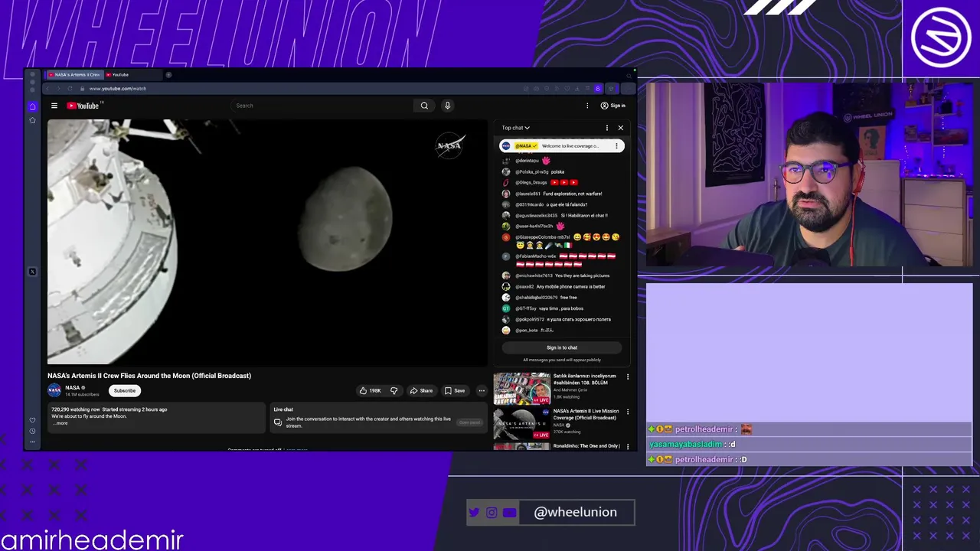980x551 pixels.
Task: Click the Twitter icon in the social overlay
Action: [474, 513]
